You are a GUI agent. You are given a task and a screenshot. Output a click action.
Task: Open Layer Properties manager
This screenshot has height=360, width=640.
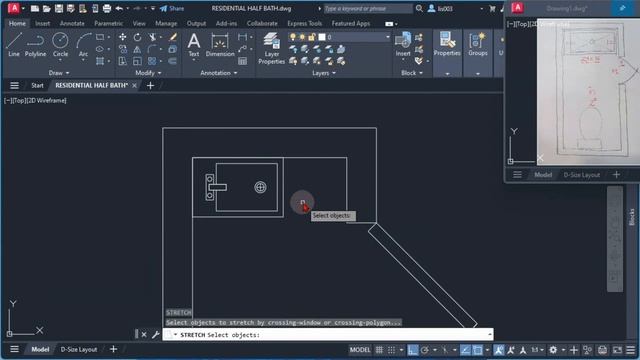271,48
